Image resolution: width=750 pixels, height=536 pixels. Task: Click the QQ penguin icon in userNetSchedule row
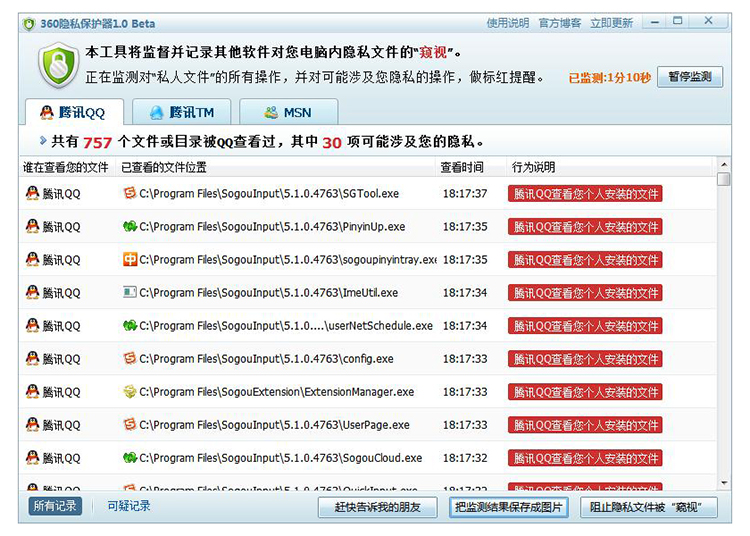click(x=33, y=325)
